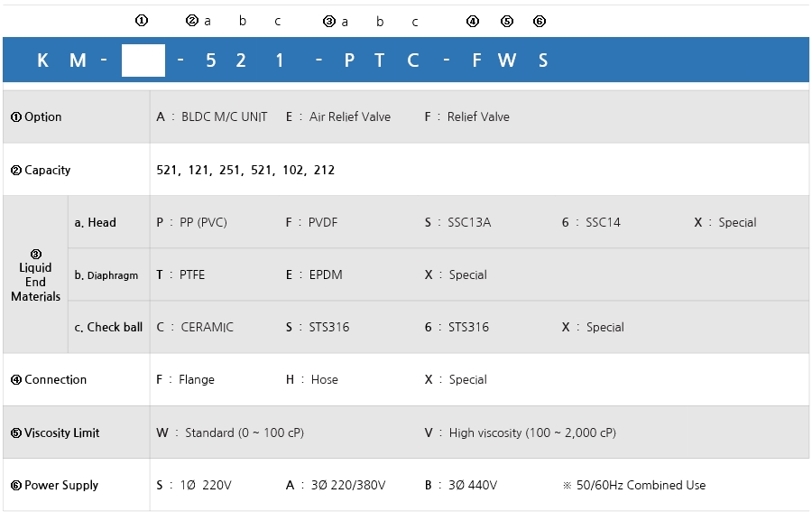812x521 pixels.
Task: Select 'S : 1Ø 220V' power supply
Action: tap(194, 485)
